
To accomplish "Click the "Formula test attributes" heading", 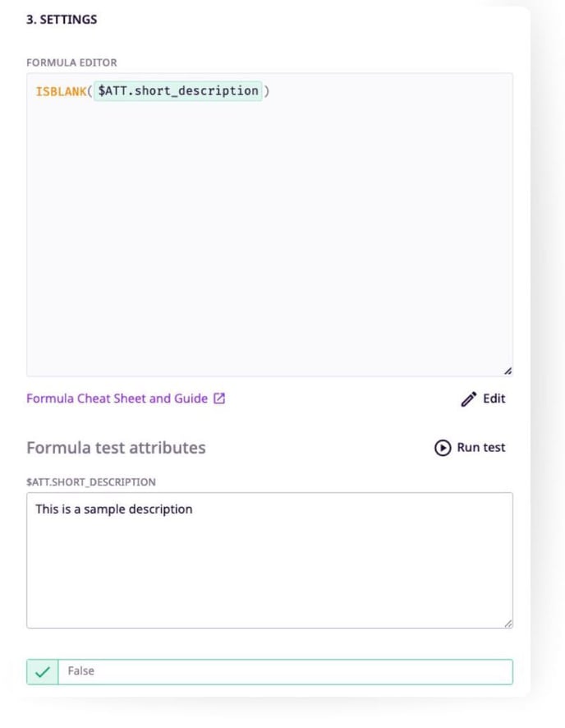I will [x=116, y=448].
